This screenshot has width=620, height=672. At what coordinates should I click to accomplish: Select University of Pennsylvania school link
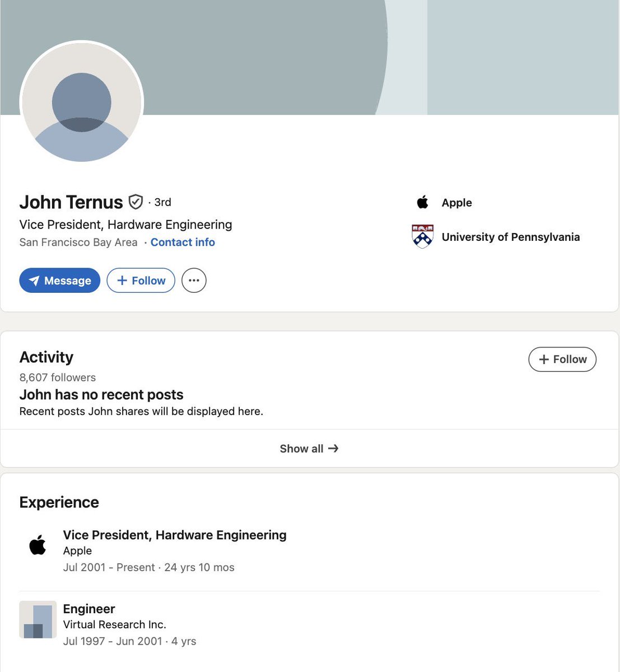pyautogui.click(x=511, y=237)
